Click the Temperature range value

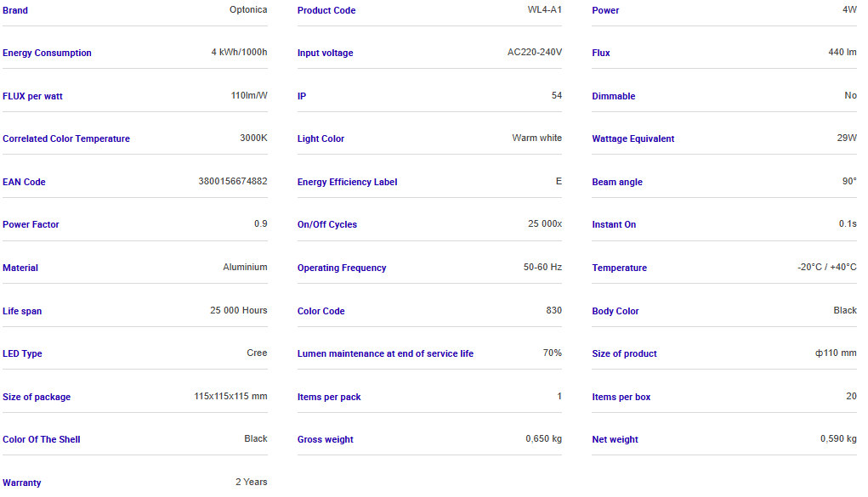pos(826,268)
